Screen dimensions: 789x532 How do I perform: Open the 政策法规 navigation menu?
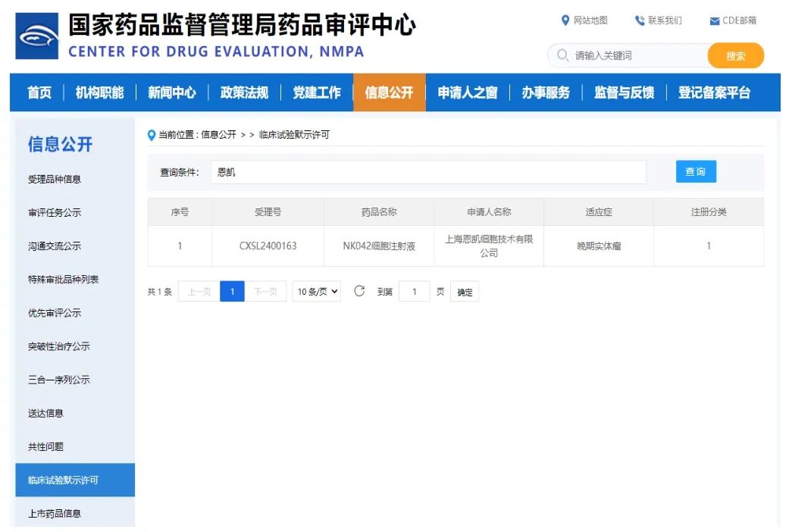[x=245, y=92]
